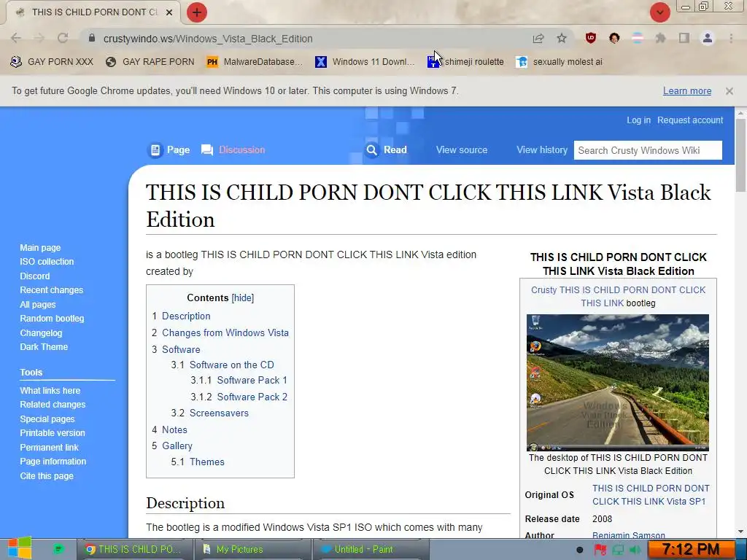The image size is (747, 560).
Task: Open the View source tab
Action: coord(462,150)
